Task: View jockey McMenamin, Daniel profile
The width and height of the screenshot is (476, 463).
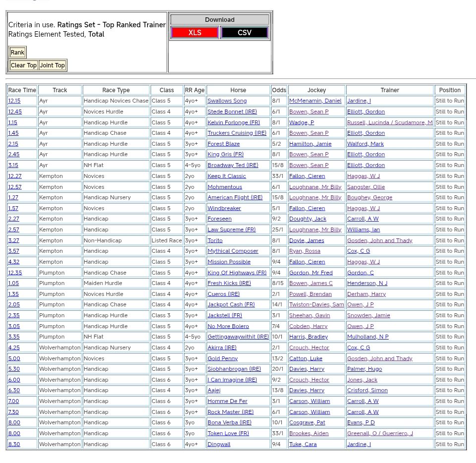Action: pos(315,101)
